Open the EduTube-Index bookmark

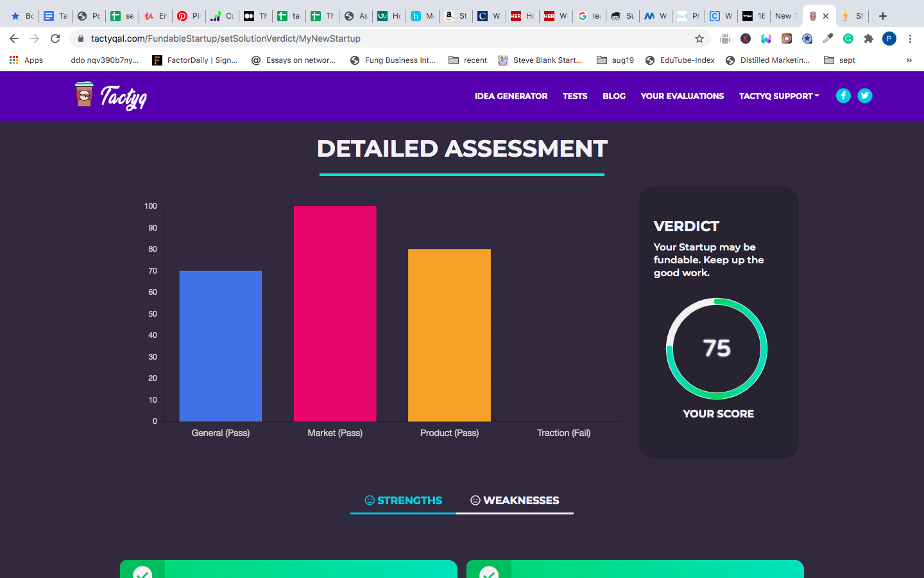point(680,60)
